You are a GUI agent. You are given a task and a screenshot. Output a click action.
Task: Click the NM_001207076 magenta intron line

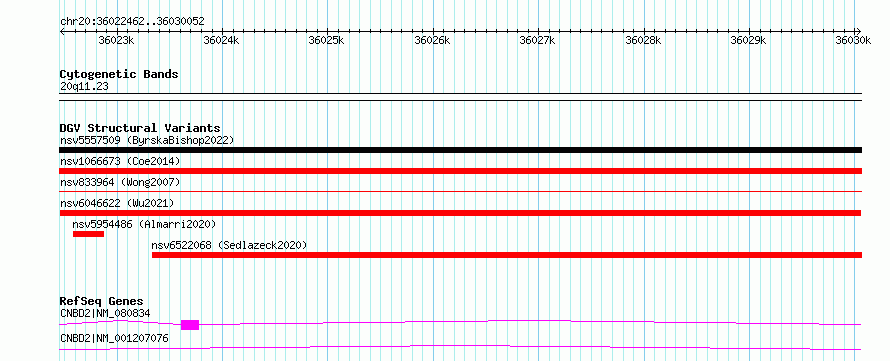point(460,347)
